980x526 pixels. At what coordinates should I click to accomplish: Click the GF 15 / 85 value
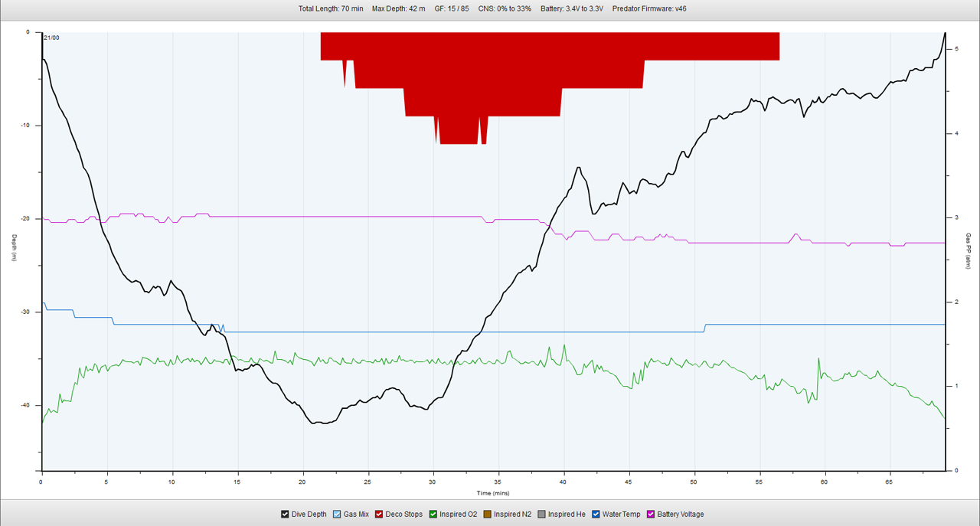point(452,9)
